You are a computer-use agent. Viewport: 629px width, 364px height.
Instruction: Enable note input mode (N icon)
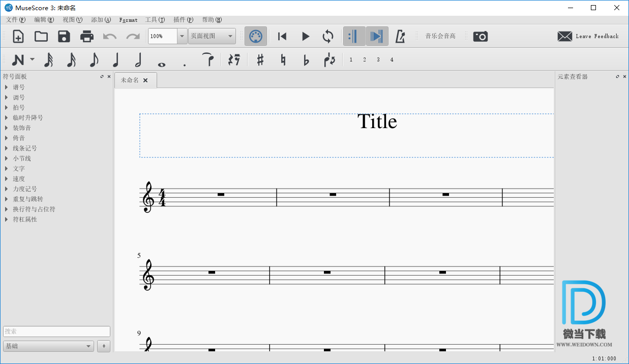click(x=18, y=60)
